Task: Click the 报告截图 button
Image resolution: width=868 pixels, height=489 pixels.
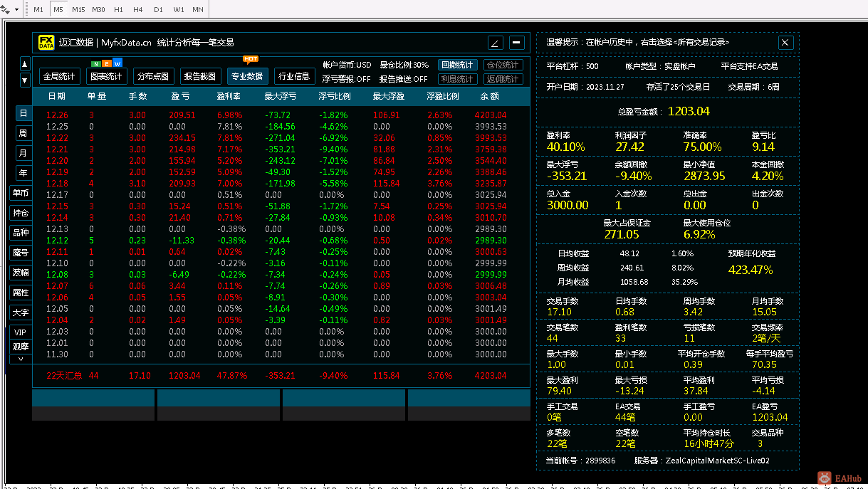Action: (x=200, y=76)
